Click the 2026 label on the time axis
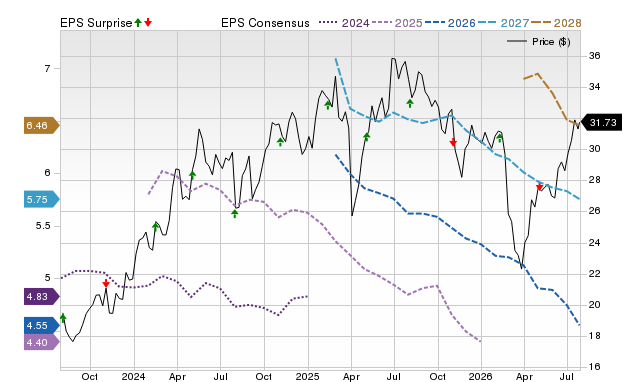640x382 pixels. 481,376
